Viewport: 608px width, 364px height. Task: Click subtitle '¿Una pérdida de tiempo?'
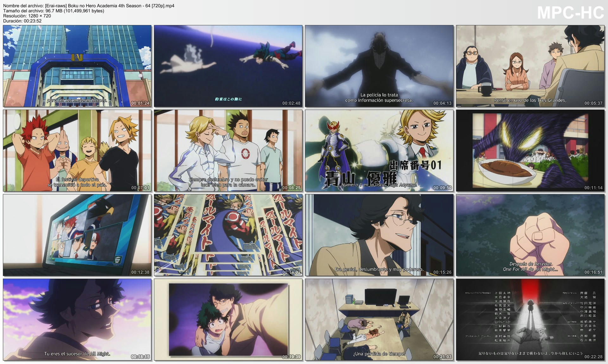click(379, 354)
